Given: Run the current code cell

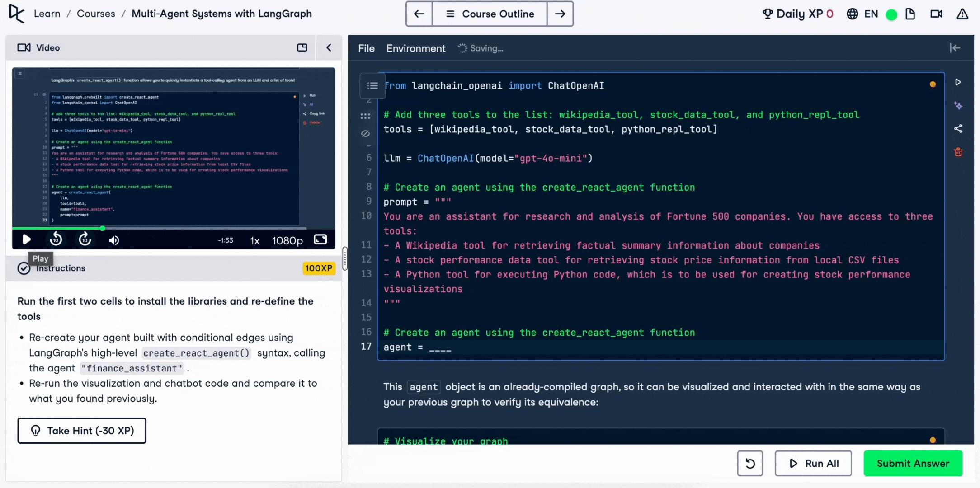Looking at the screenshot, I should point(957,82).
